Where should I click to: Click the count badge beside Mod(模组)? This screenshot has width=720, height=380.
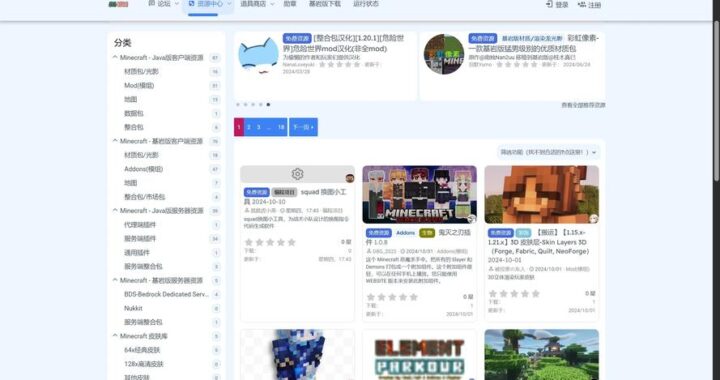(214, 86)
